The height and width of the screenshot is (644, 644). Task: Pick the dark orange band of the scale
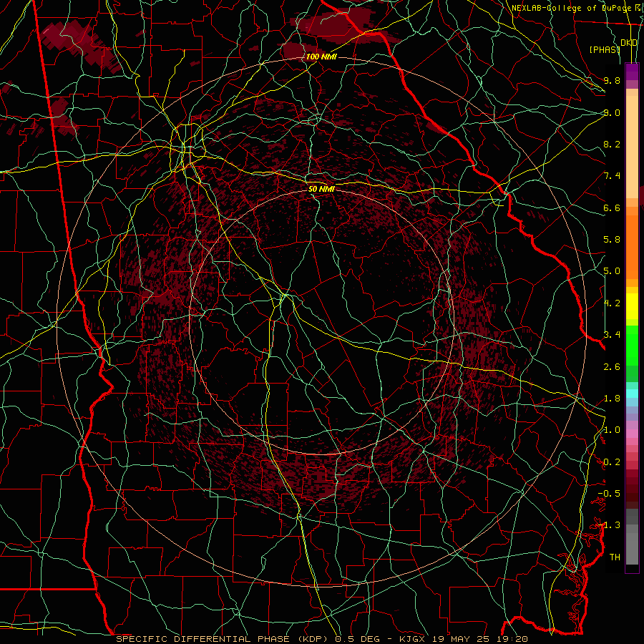(x=632, y=247)
